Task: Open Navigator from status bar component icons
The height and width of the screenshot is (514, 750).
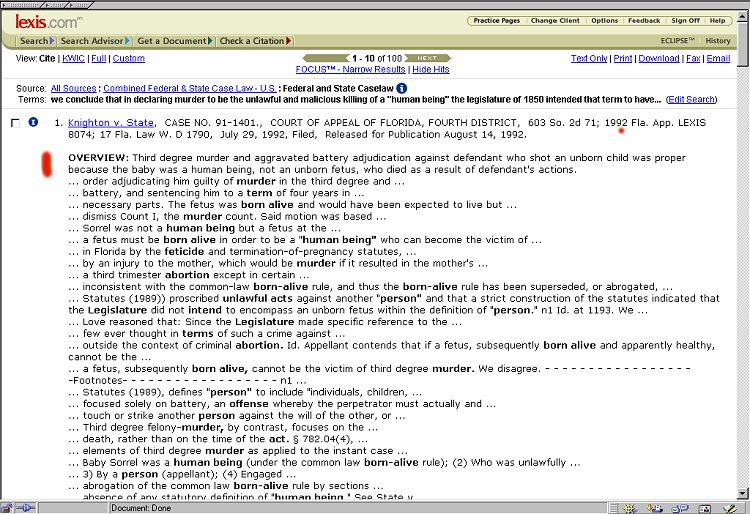Action: tap(629, 508)
